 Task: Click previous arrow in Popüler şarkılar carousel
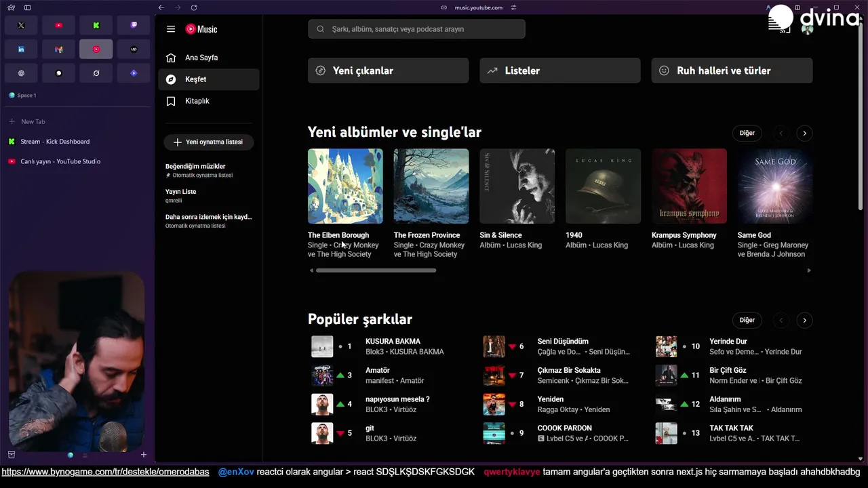(x=781, y=320)
